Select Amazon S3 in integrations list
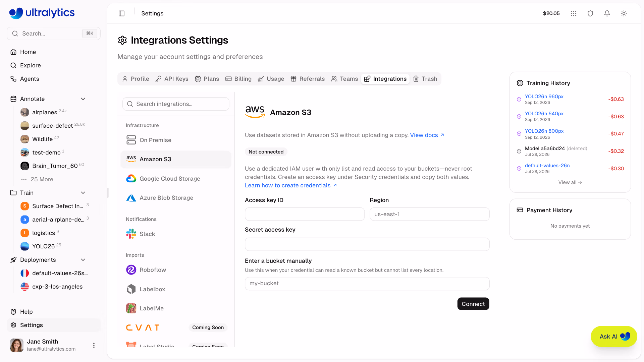 coord(176,159)
